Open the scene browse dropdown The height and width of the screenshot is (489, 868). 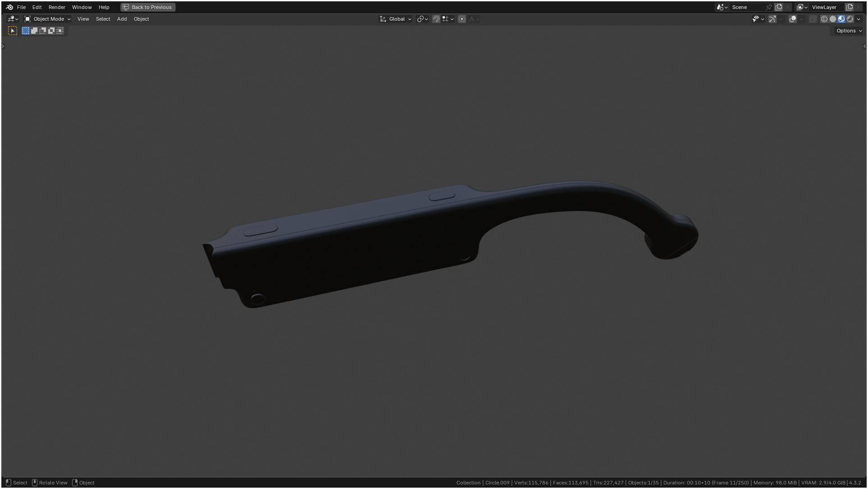[722, 7]
